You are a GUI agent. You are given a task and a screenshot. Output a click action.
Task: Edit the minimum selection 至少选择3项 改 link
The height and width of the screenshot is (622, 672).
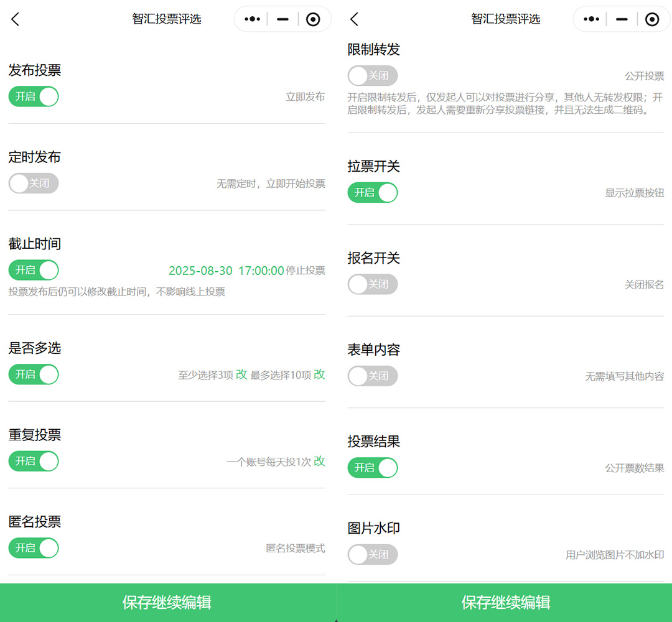pos(241,374)
